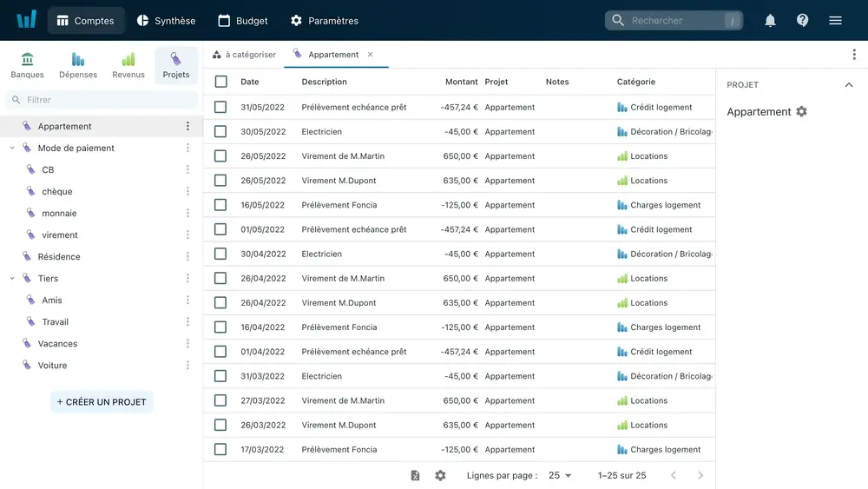This screenshot has height=489, width=868.
Task: Open the rows per page dropdown
Action: click(x=560, y=476)
